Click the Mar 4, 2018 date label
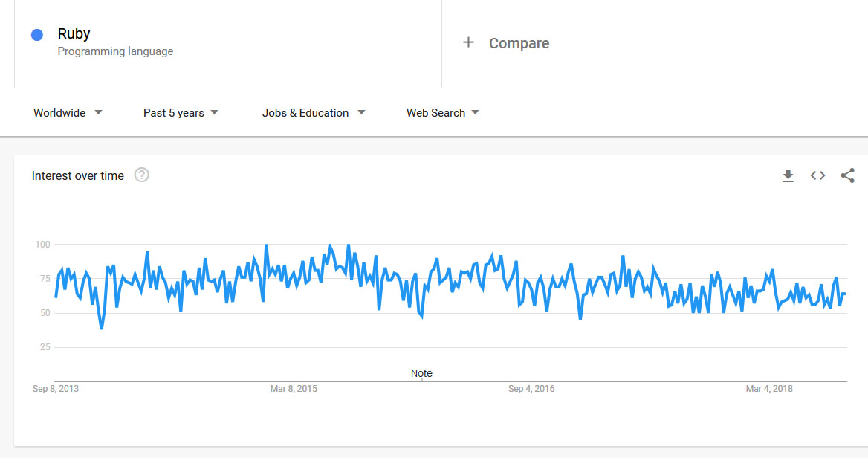 click(x=769, y=389)
